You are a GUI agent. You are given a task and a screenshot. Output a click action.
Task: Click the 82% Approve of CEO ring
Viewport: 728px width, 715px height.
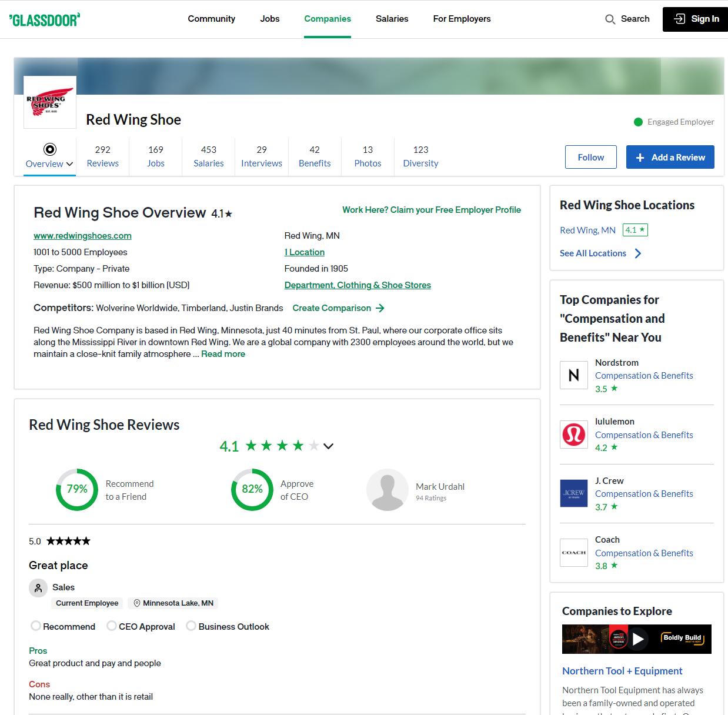(x=252, y=489)
